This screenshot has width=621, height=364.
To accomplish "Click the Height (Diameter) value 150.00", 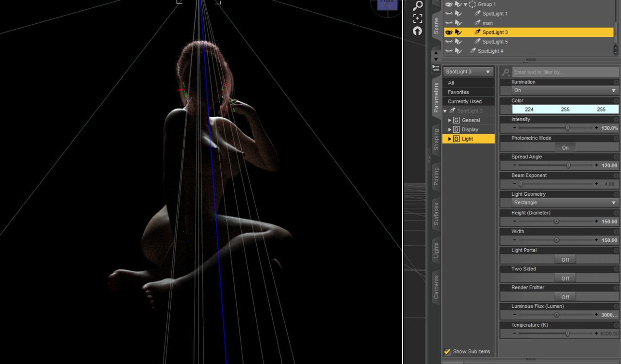I will [x=609, y=222].
